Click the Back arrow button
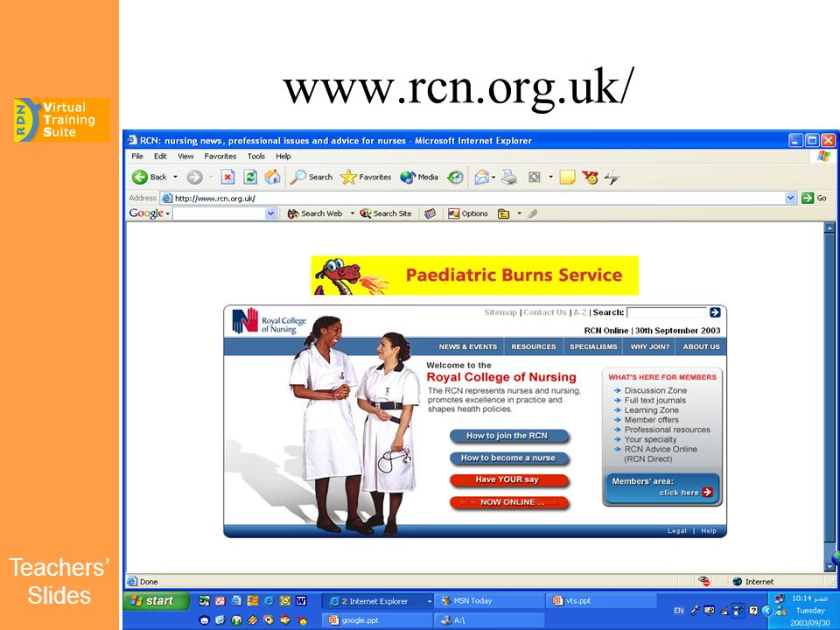 [x=140, y=178]
